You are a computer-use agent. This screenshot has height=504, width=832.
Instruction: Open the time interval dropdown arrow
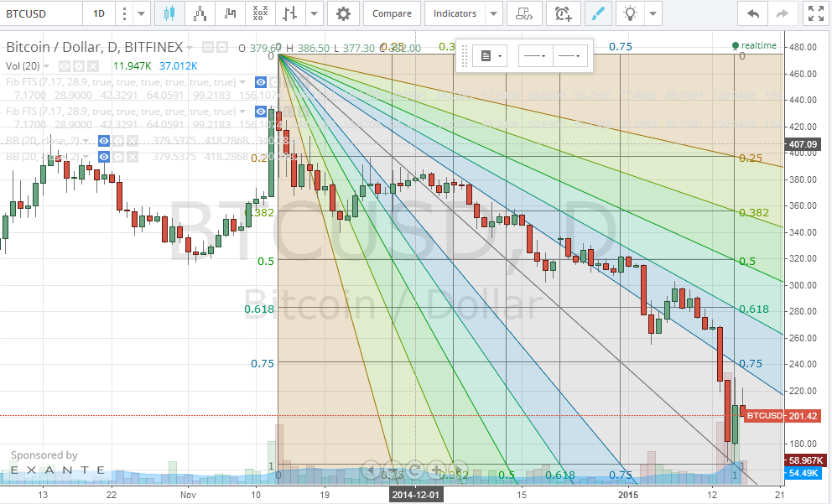(x=141, y=13)
